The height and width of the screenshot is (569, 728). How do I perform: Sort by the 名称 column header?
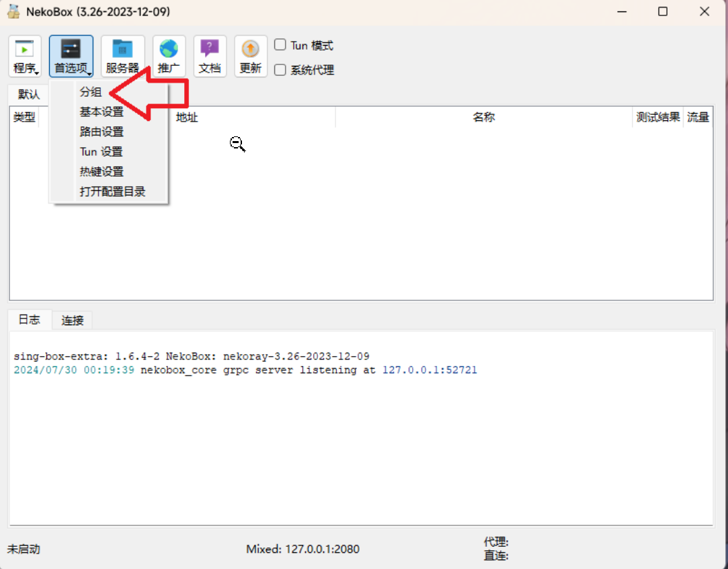tap(484, 117)
